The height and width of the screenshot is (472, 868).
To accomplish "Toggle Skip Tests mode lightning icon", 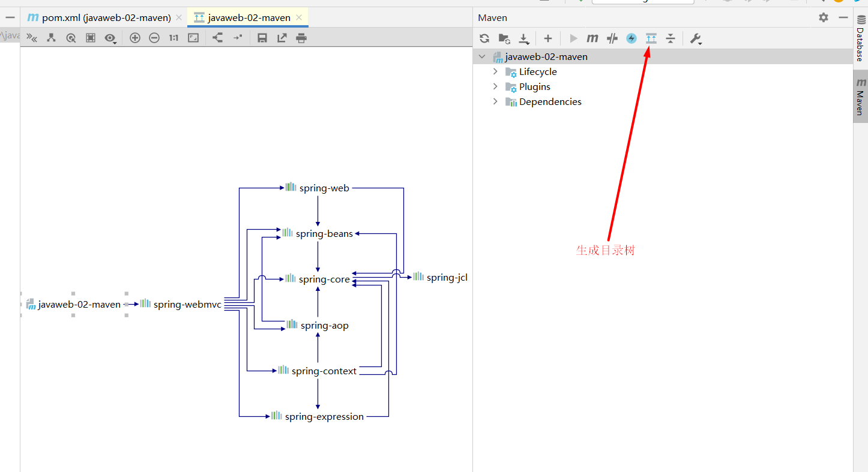I will tap(631, 38).
